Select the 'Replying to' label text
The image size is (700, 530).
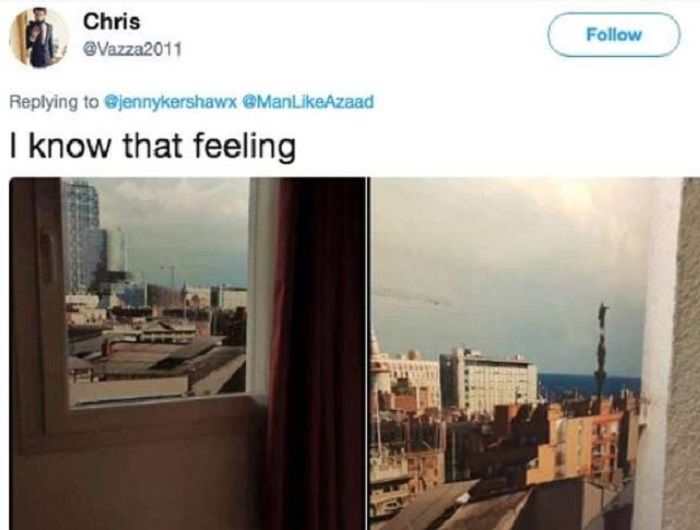pos(54,103)
